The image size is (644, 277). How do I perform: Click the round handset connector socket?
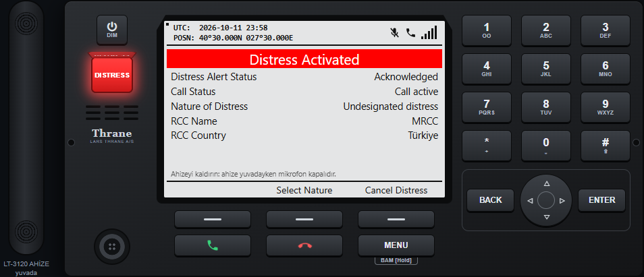tap(111, 246)
